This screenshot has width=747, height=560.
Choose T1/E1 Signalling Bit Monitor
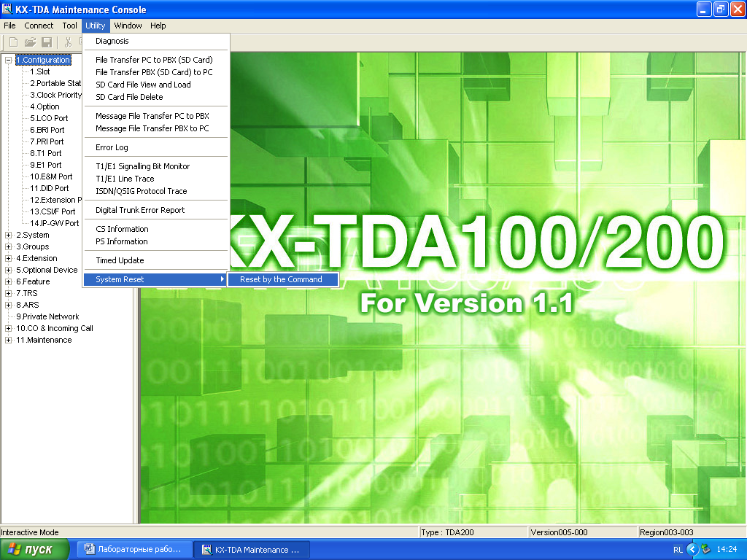156,167
